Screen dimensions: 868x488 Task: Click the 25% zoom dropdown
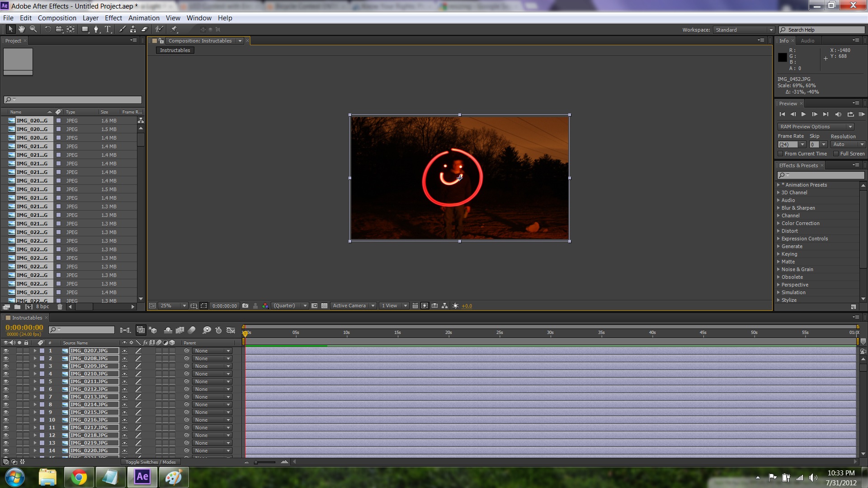(x=172, y=305)
